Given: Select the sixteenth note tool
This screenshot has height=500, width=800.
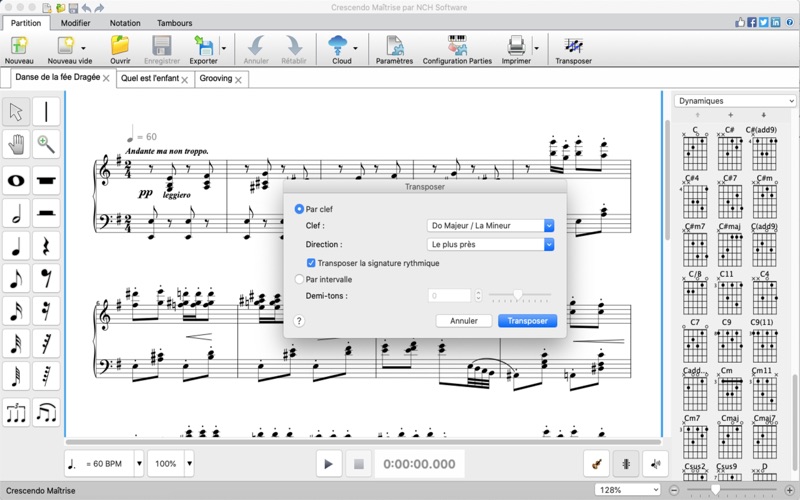Looking at the screenshot, I should [x=16, y=311].
